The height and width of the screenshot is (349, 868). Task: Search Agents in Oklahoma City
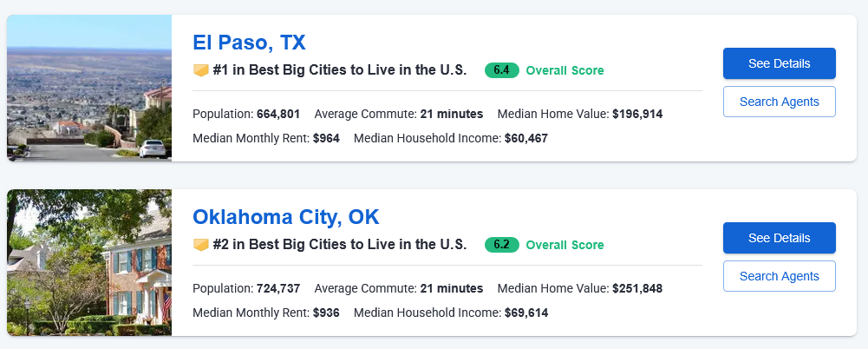[779, 276]
